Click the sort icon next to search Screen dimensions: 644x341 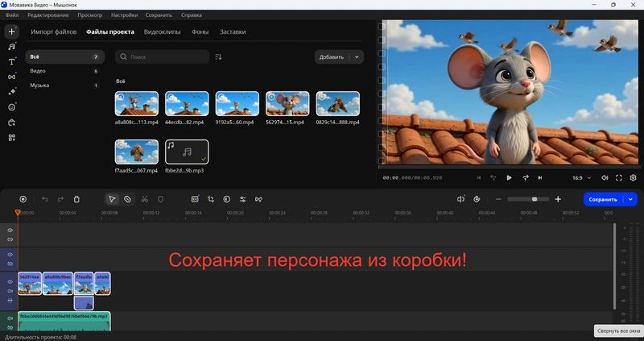tap(218, 56)
